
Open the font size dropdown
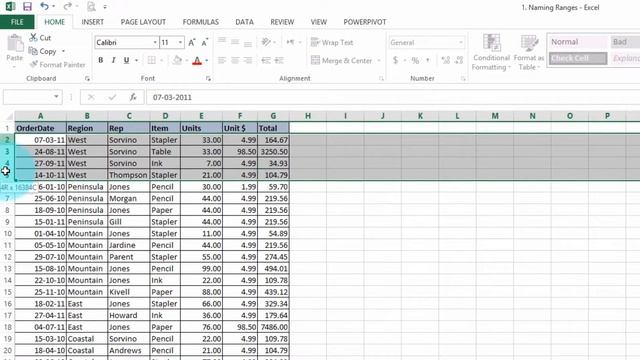coord(180,42)
